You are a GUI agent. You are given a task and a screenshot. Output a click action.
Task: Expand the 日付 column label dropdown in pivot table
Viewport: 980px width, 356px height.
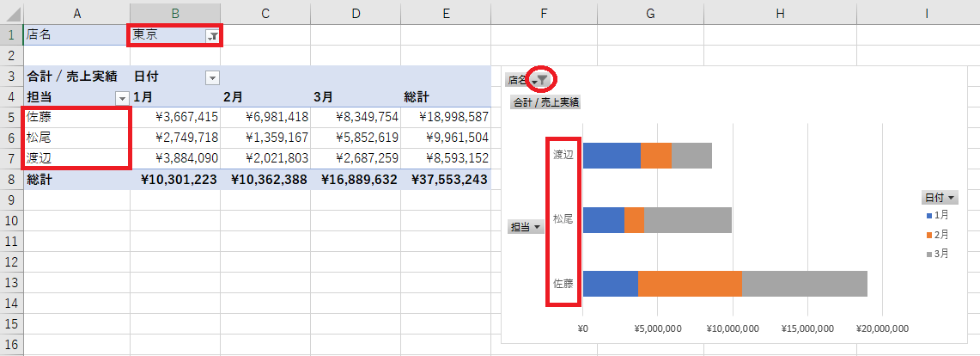click(212, 77)
